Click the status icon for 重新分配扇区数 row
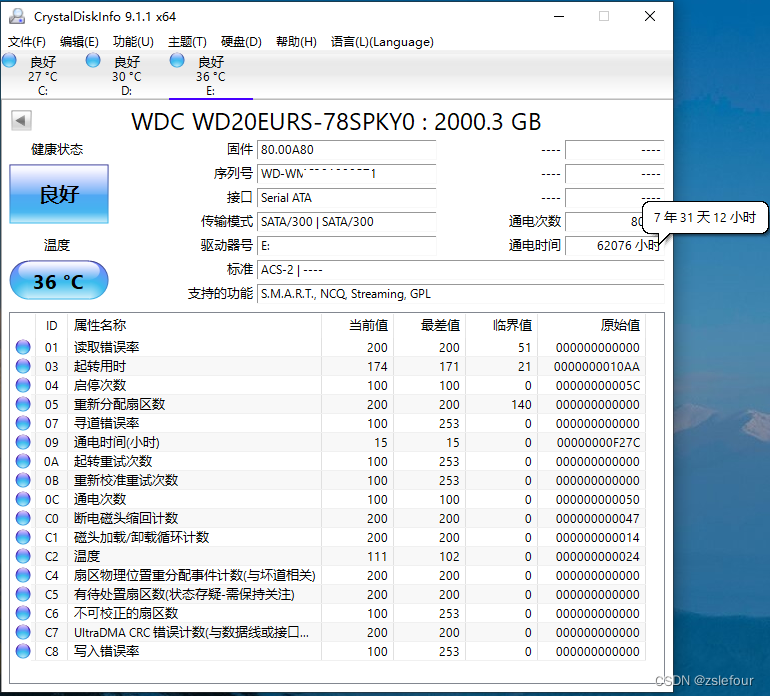 23,404
